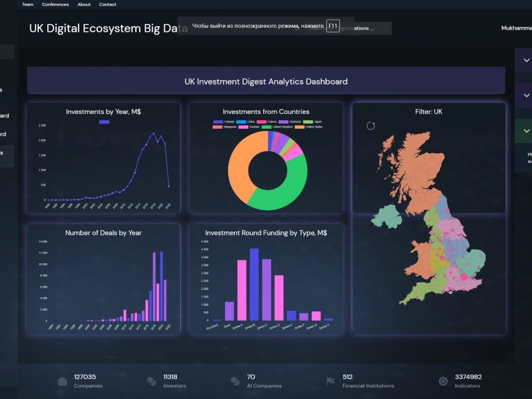Toggle the United States legend entry

309,127
